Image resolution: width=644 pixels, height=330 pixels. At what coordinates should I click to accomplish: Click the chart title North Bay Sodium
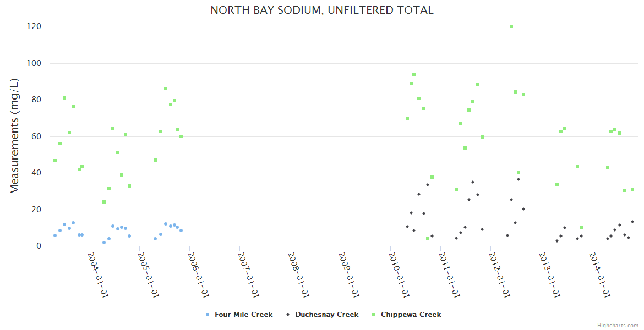click(x=322, y=10)
